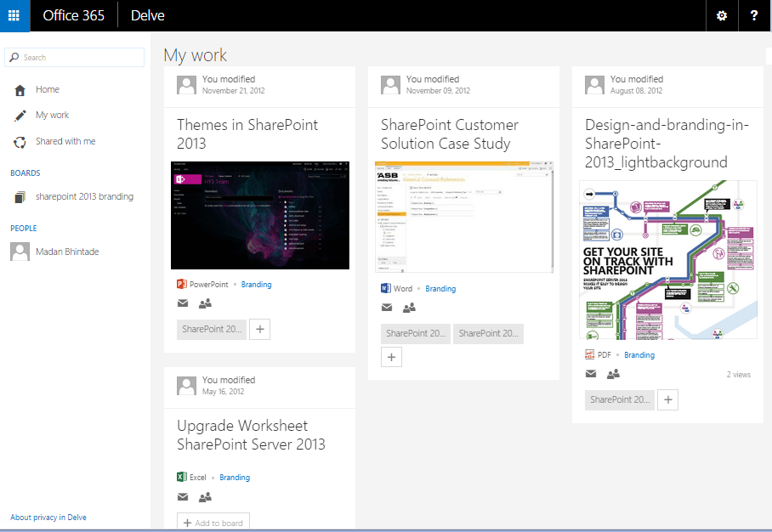
Task: Click the Excel icon on the Upgrade Worksheet card
Action: (x=181, y=477)
